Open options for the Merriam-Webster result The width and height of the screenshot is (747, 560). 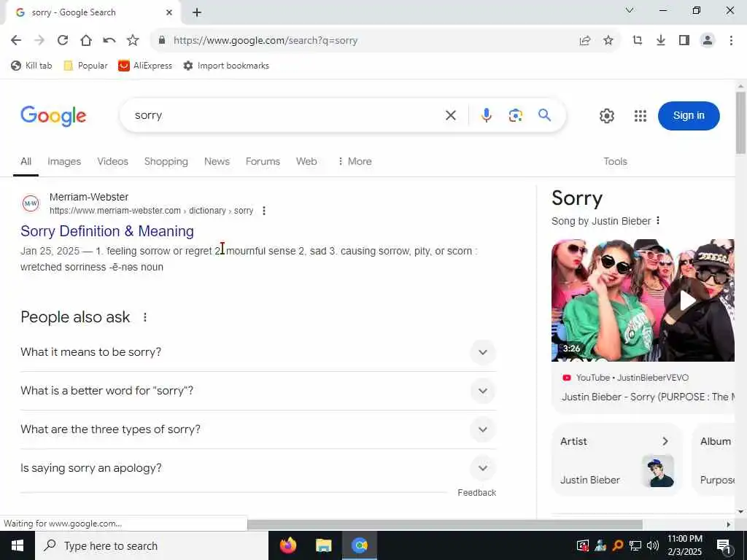point(264,211)
